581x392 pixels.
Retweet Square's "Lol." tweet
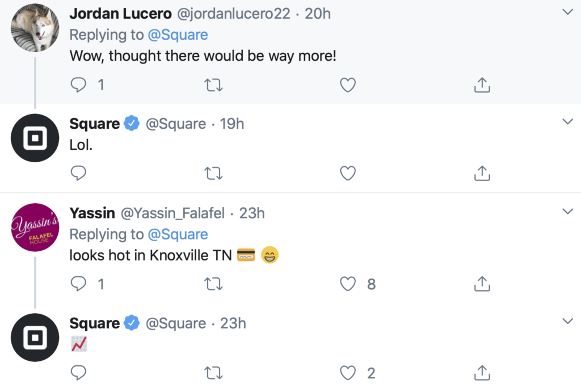(213, 173)
